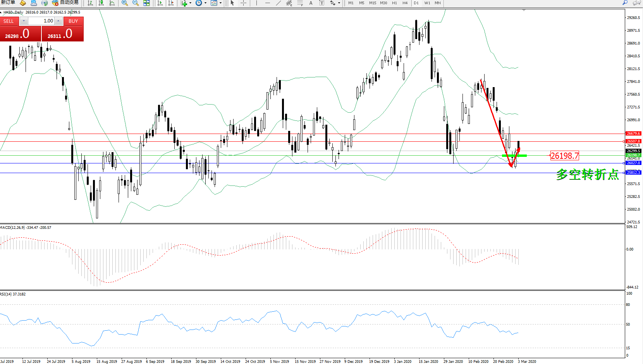Toggle the D1 daily timeframe
643x364 pixels.
point(416,3)
